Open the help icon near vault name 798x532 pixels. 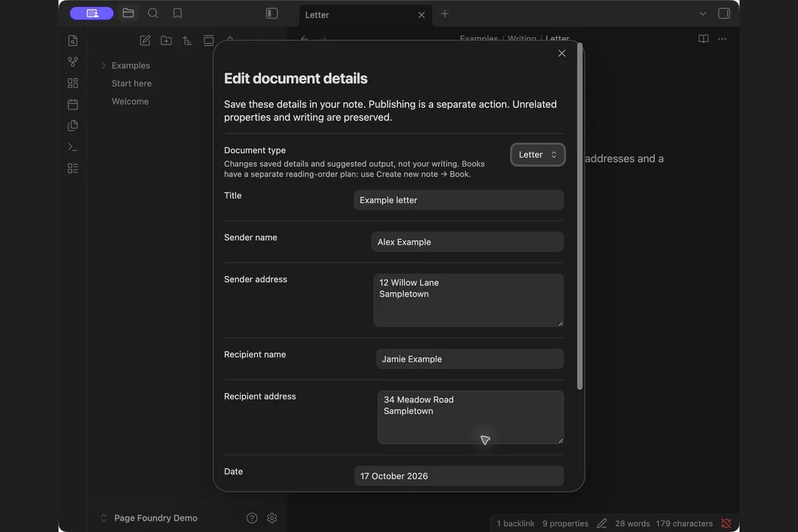252,518
